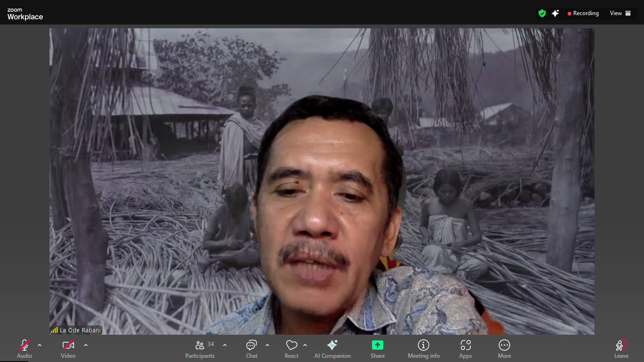Click the React reactions icon
644x362 pixels.
pos(291,345)
